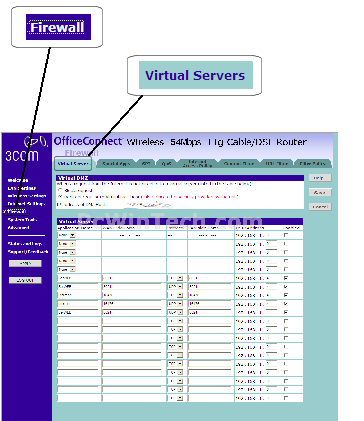Open the Advanced section in the sidebar
Image resolution: width=364 pixels, height=421 pixels.
tap(18, 228)
